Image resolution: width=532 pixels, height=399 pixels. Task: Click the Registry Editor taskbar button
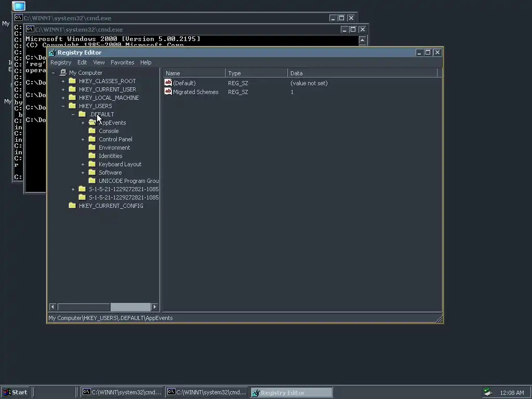pyautogui.click(x=291, y=393)
